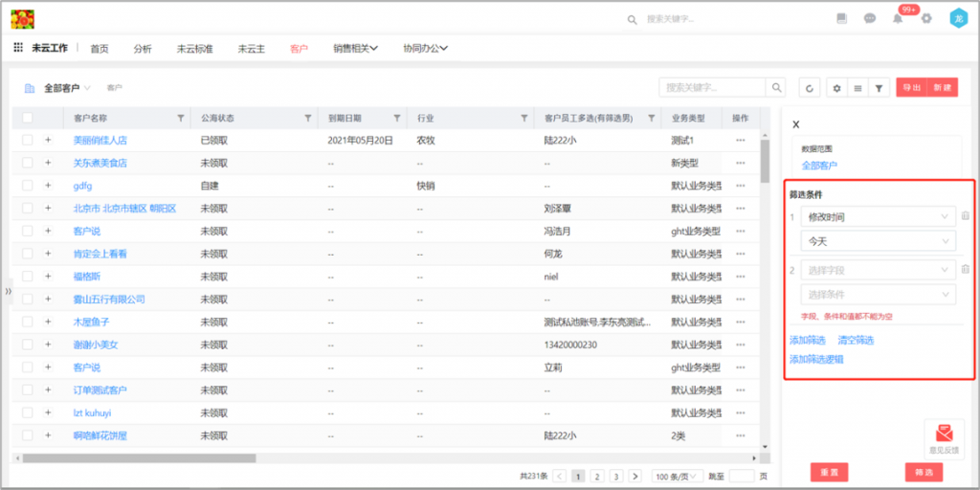Click the red 筛选 button
Screen dimensions: 980x490
tap(924, 473)
